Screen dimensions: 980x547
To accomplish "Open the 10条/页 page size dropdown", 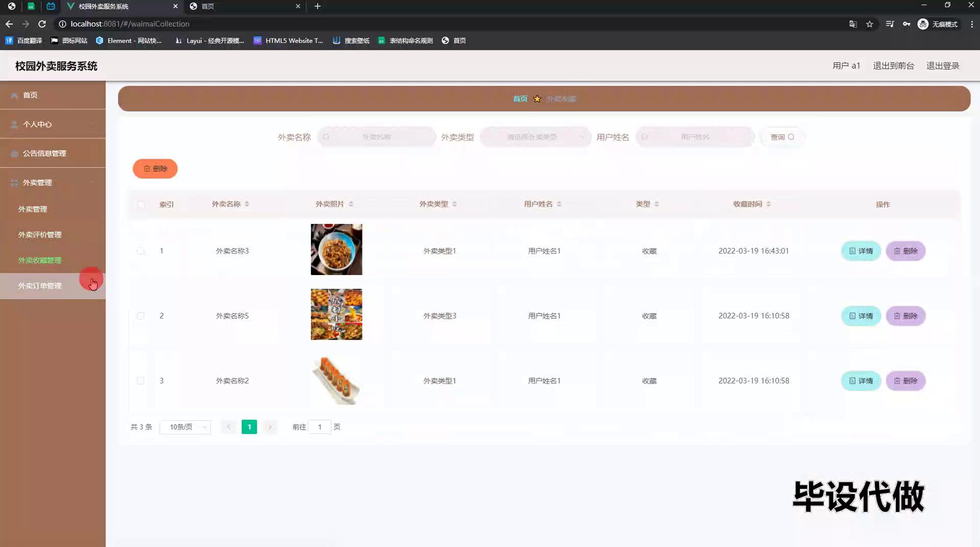I will (x=185, y=427).
